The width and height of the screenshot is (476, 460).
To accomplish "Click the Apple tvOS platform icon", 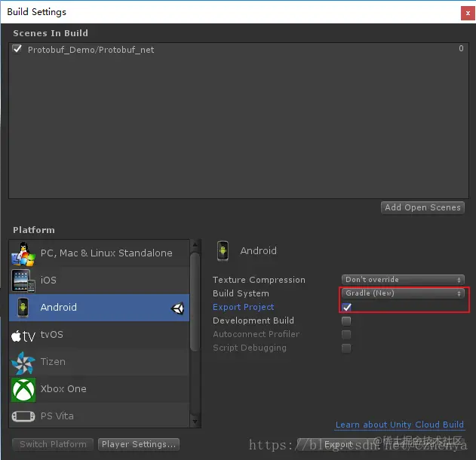I will pos(23,336).
